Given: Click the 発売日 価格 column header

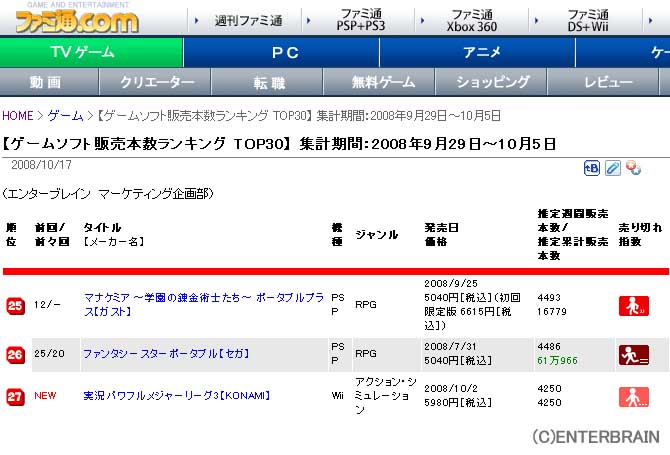Looking at the screenshot, I should [441, 235].
